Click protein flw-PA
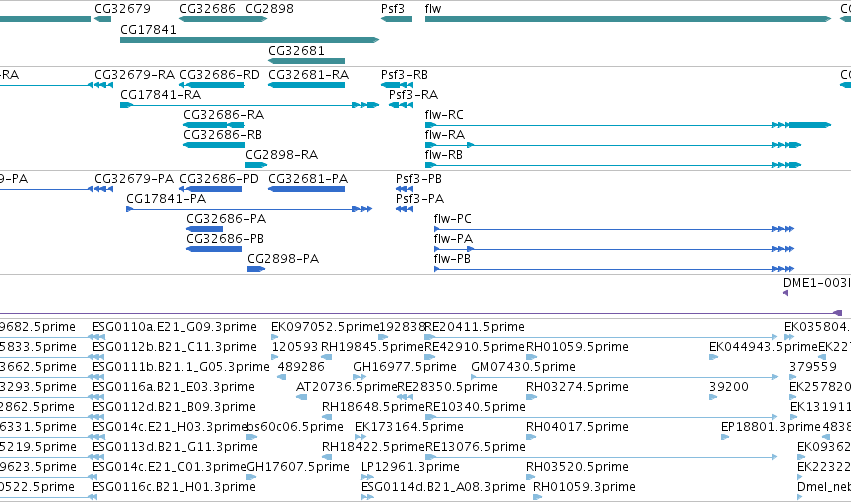Image resolution: width=851 pixels, height=502 pixels. 453,239
